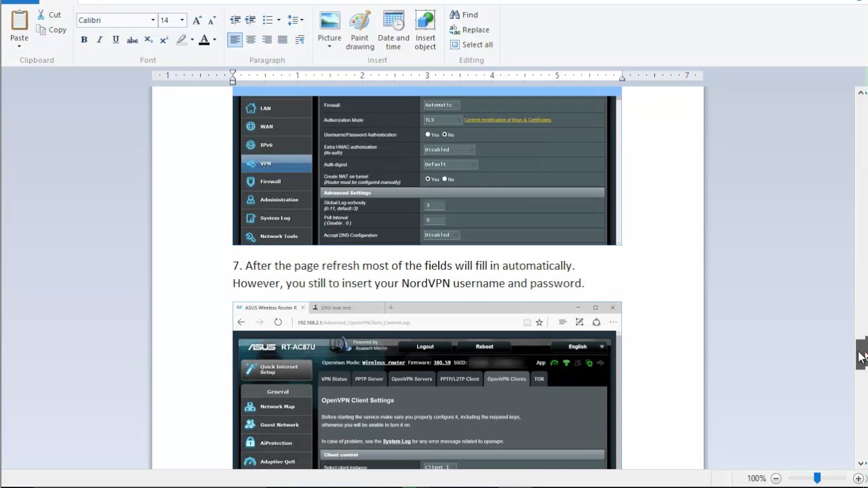Insert Date and time
The width and height of the screenshot is (868, 488).
click(393, 30)
